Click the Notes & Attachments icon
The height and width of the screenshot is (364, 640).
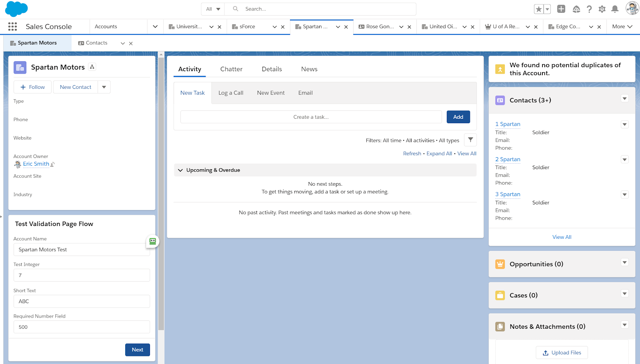(500, 326)
